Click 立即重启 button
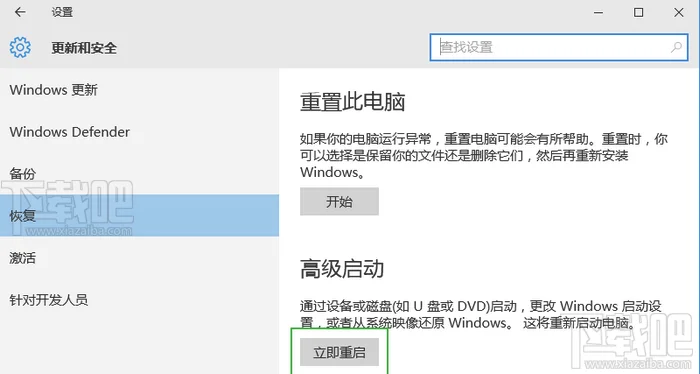Image resolution: width=700 pixels, height=374 pixels. [339, 352]
